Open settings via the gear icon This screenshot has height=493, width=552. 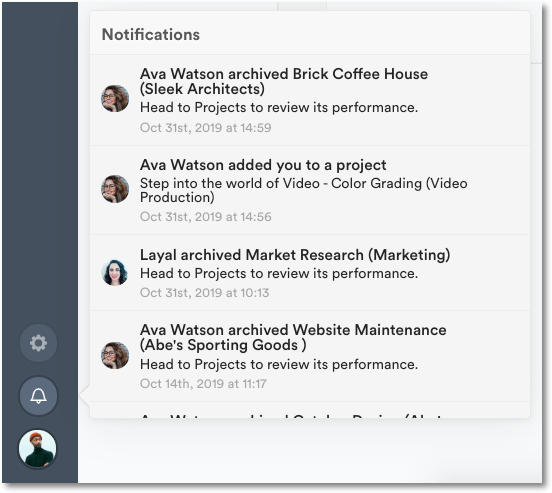point(38,343)
